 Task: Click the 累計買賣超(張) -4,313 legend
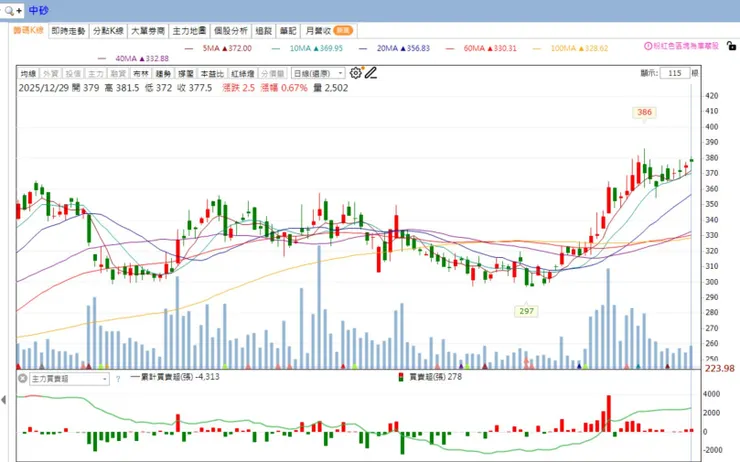point(175,377)
